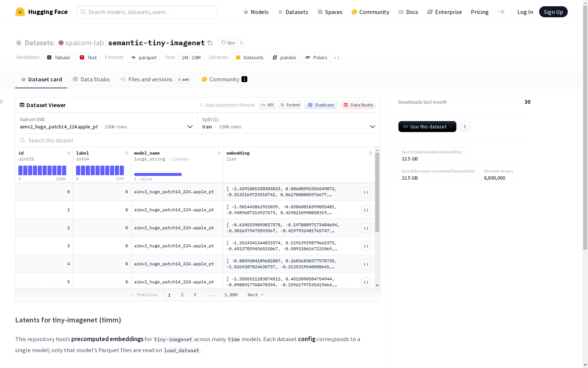The height and width of the screenshot is (368, 588).
Task: Switch to the Dataset card tab
Action: [x=41, y=79]
